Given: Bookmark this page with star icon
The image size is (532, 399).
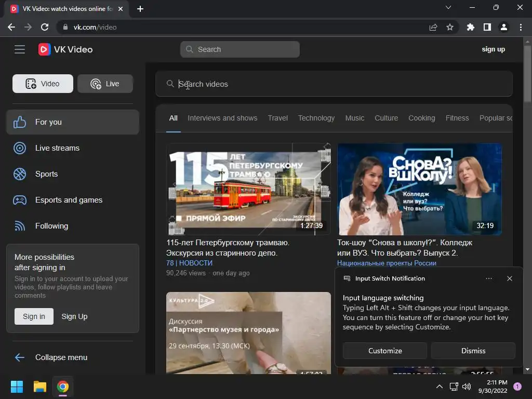Looking at the screenshot, I should tap(450, 27).
